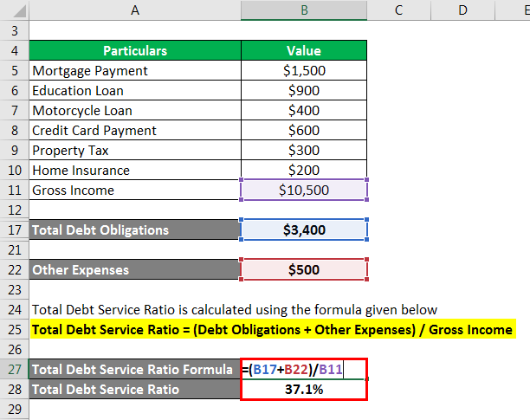Select row 6 header
This screenshot has width=530, height=420.
pos(15,91)
